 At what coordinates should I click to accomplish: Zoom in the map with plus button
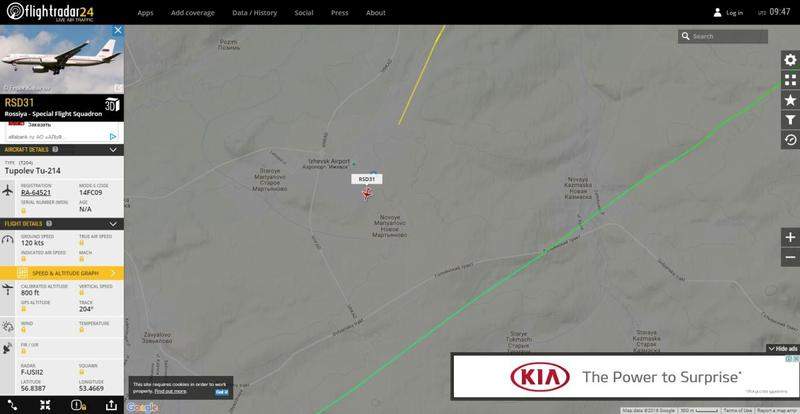click(x=790, y=237)
